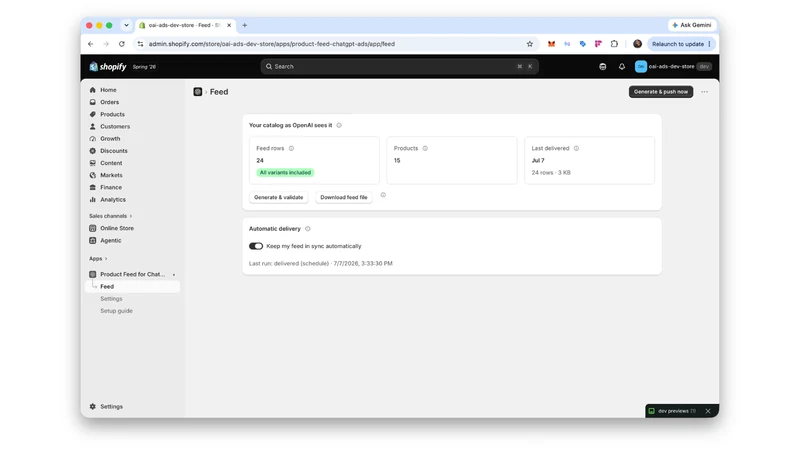Click the Agentic channel icon
The height and width of the screenshot is (450, 800).
point(92,240)
